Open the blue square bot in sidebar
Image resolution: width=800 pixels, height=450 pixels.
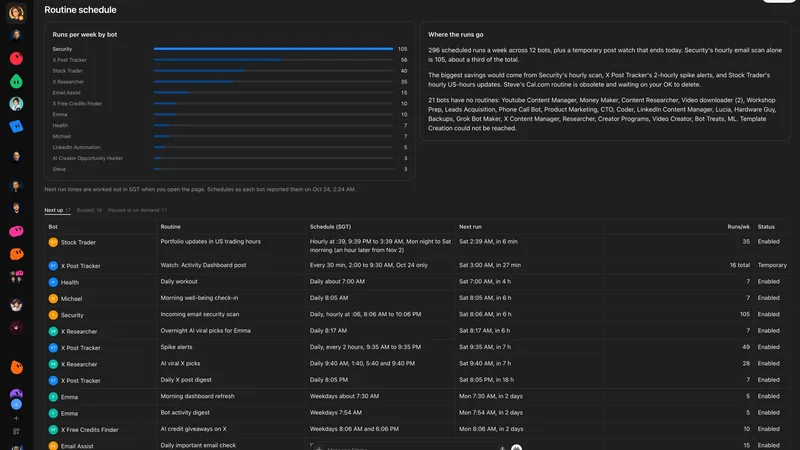[x=16, y=126]
